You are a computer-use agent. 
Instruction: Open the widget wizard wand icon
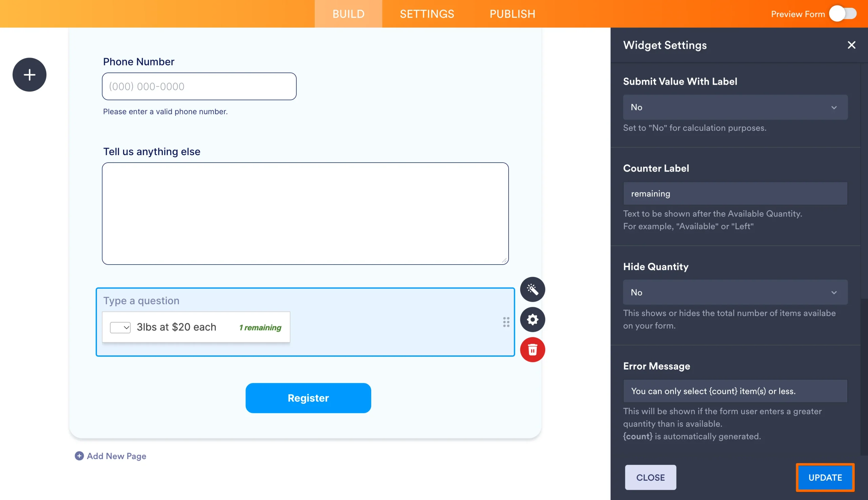(x=532, y=290)
